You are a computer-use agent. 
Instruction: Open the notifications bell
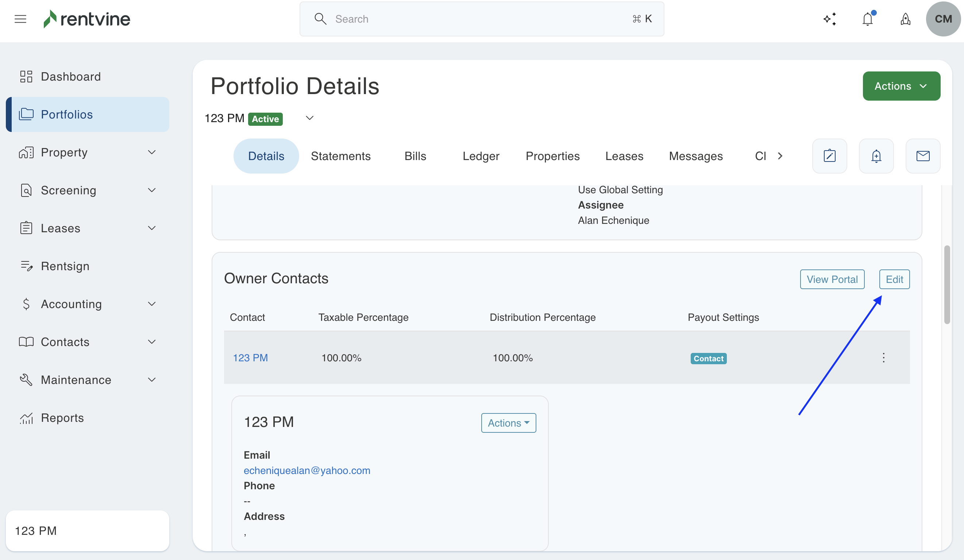[868, 19]
